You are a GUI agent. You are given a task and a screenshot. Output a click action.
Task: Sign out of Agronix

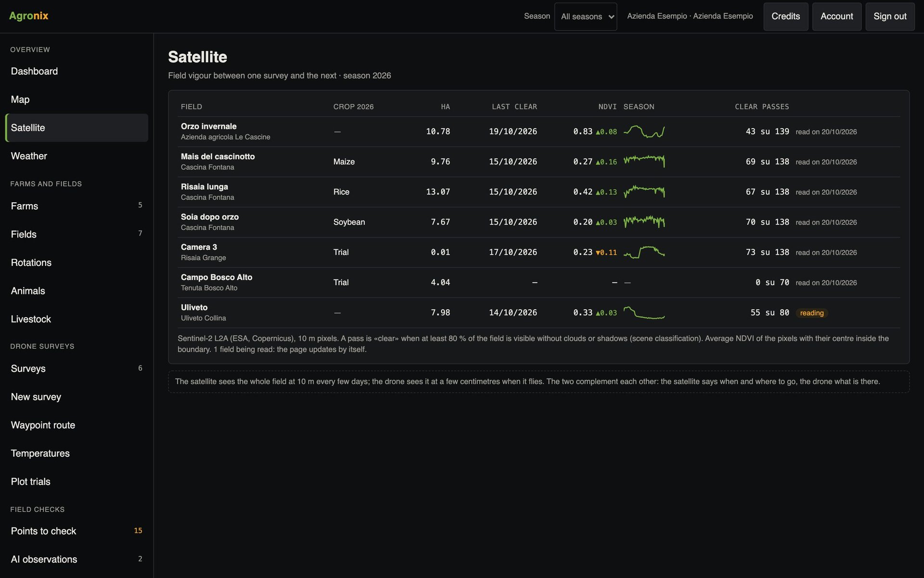coord(890,16)
